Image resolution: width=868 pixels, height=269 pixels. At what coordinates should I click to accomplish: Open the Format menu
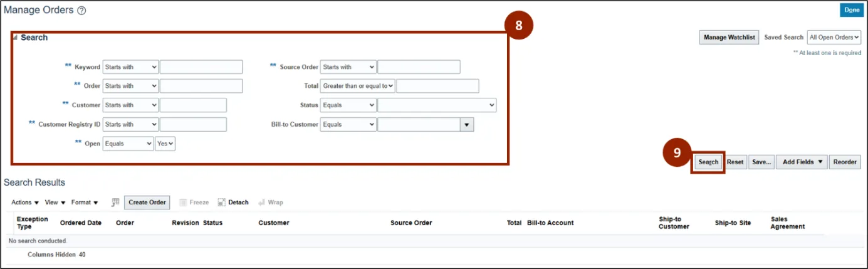point(85,203)
